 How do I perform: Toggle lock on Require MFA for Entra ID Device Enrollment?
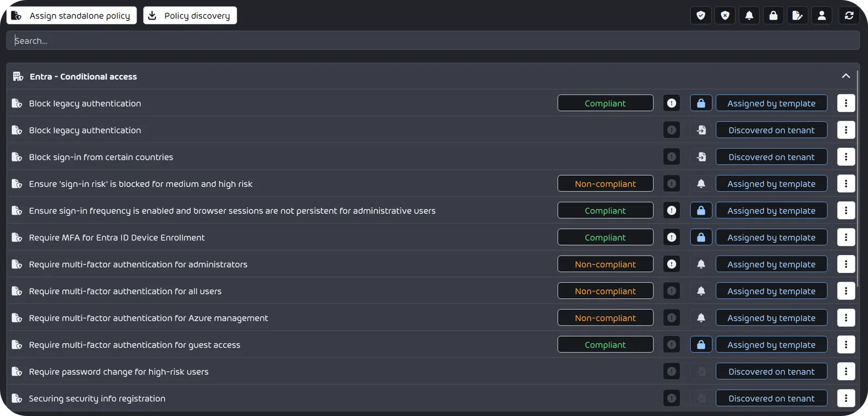[x=701, y=237]
